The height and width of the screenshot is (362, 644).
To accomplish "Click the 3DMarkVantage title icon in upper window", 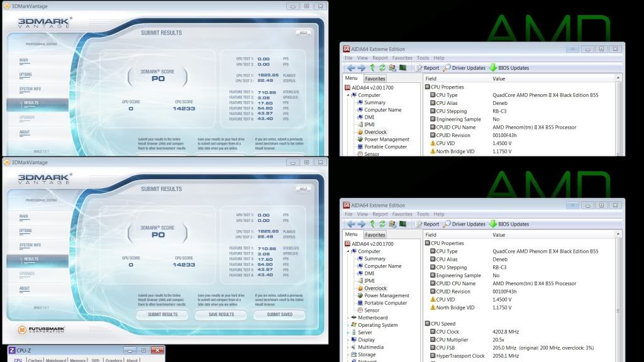I will pyautogui.click(x=6, y=6).
